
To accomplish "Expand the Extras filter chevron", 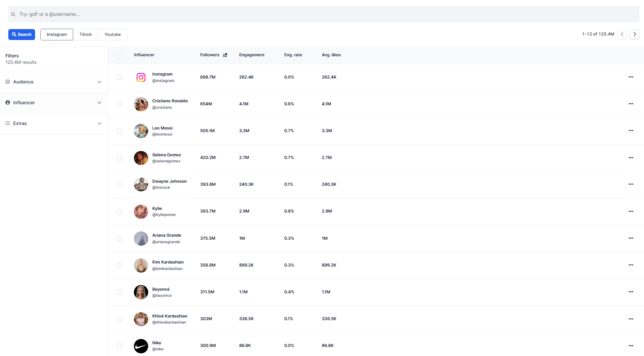I will point(100,123).
